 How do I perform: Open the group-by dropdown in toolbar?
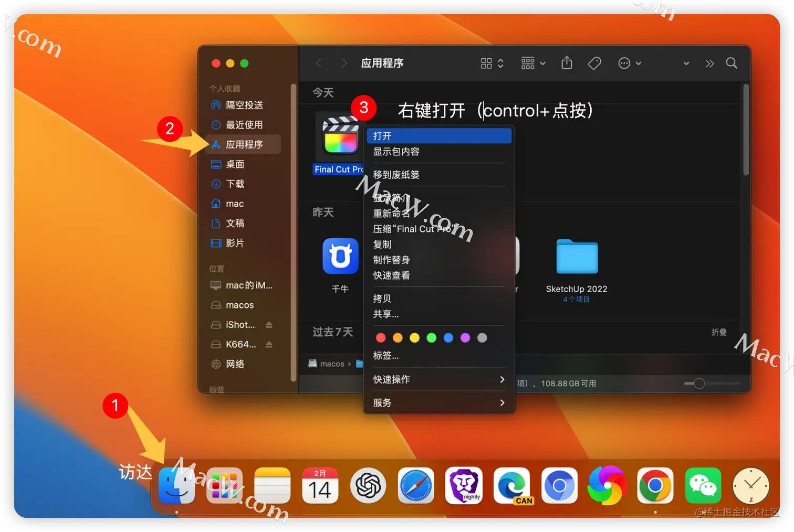(533, 63)
